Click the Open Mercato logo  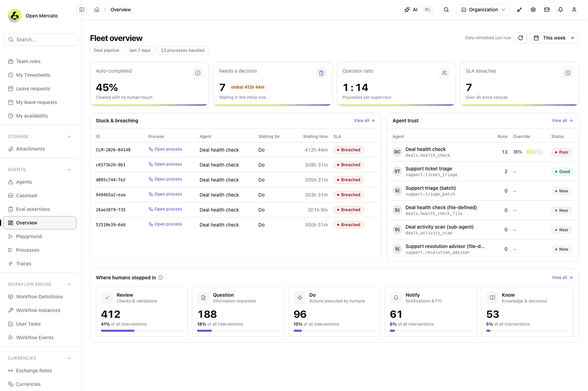15,16
